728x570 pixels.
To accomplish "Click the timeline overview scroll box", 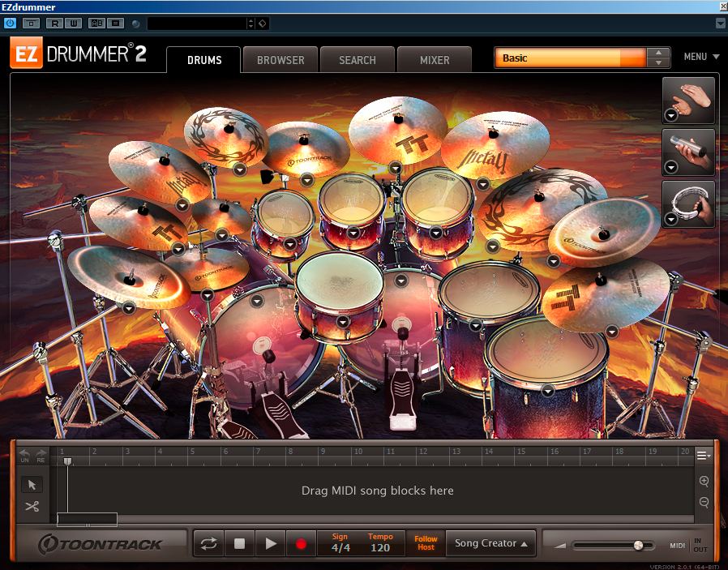I will coord(87,520).
